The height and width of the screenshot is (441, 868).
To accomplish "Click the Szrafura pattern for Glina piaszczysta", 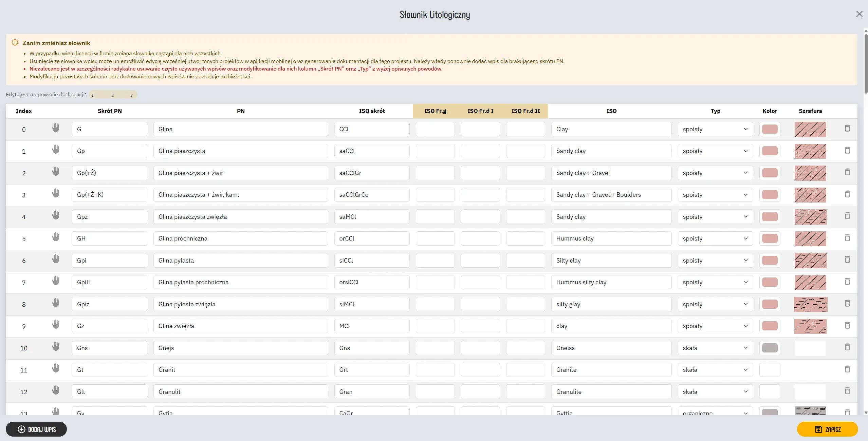I will click(x=810, y=151).
